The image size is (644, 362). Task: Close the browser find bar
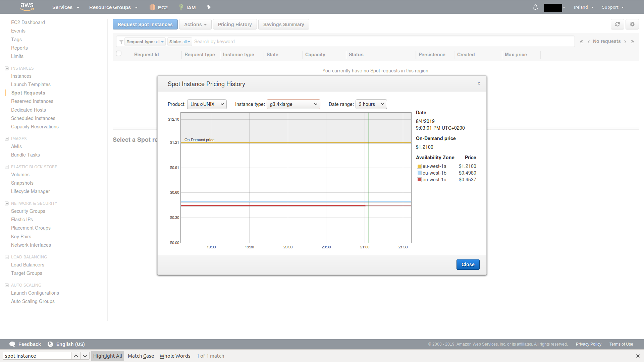[638, 356]
